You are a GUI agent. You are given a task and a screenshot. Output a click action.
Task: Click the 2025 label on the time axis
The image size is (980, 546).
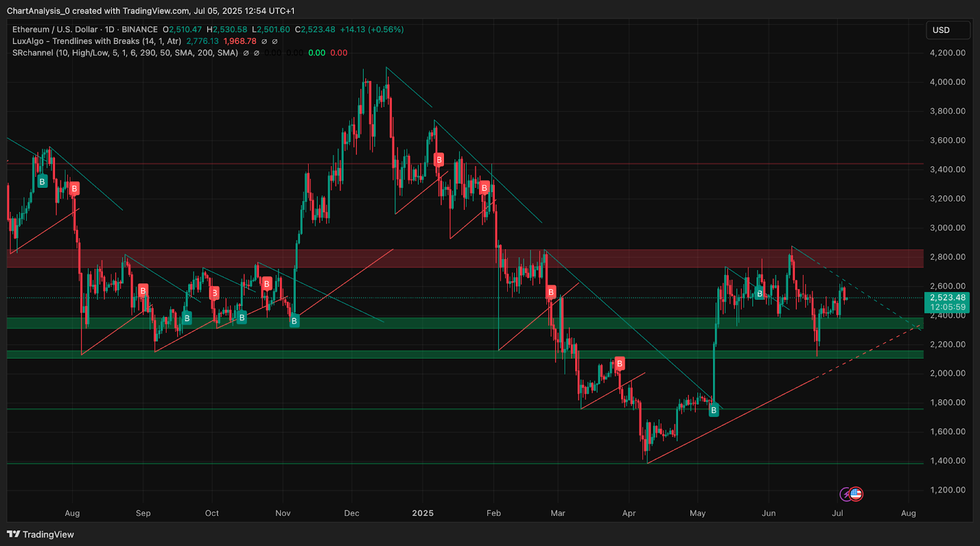[x=423, y=513]
